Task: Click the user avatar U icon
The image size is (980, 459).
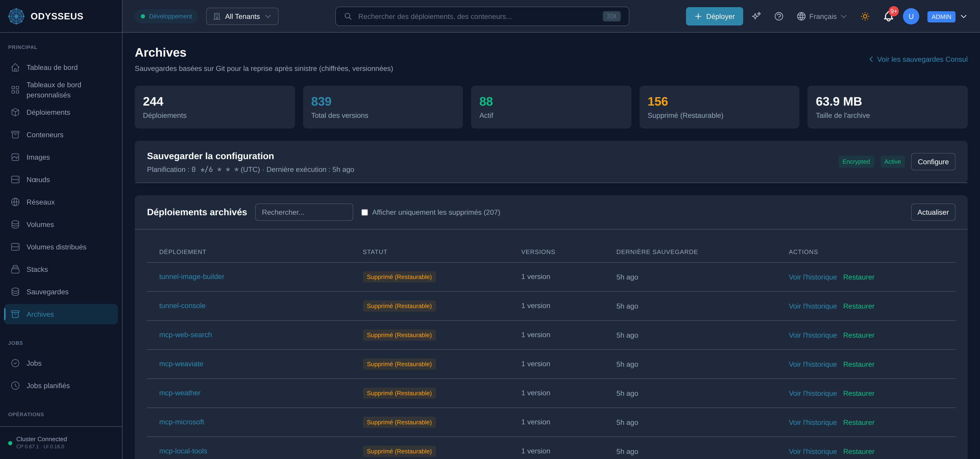Action: click(911, 16)
